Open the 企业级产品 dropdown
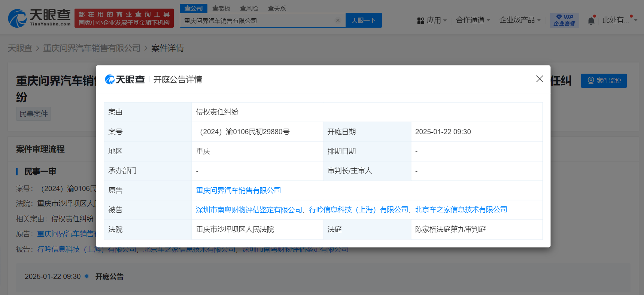 (520, 20)
